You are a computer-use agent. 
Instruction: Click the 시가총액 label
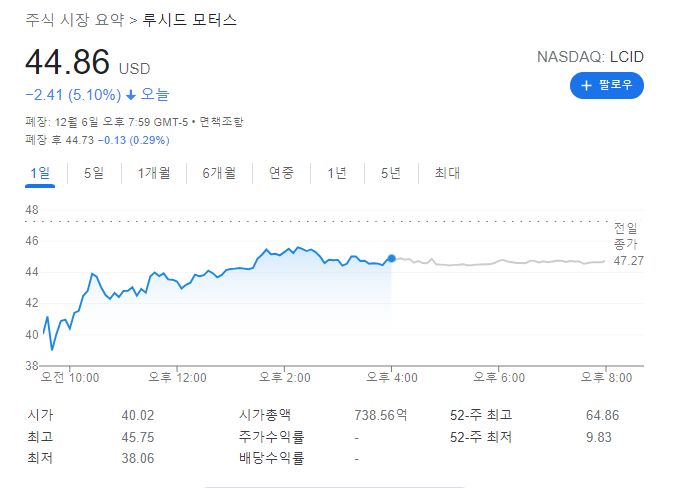pyautogui.click(x=265, y=415)
